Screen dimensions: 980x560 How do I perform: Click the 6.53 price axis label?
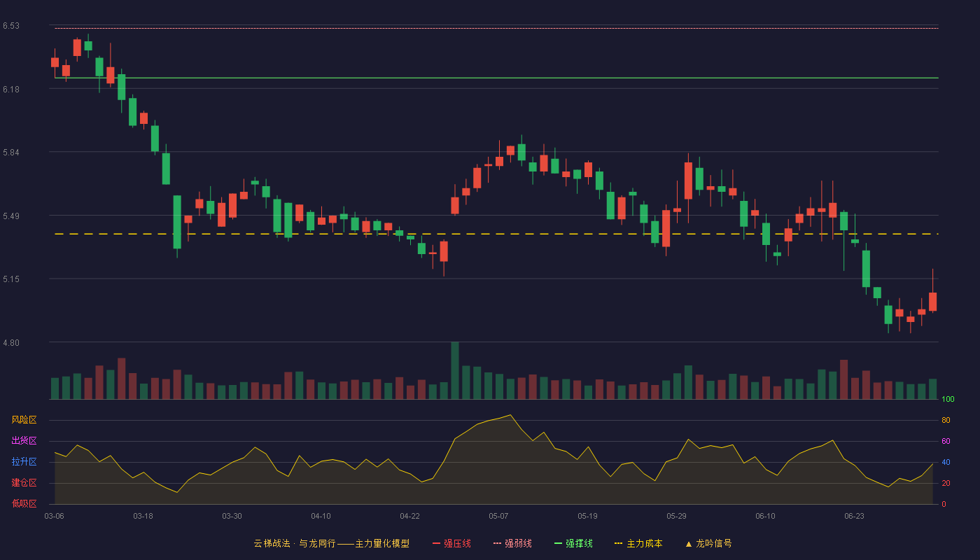click(x=10, y=26)
